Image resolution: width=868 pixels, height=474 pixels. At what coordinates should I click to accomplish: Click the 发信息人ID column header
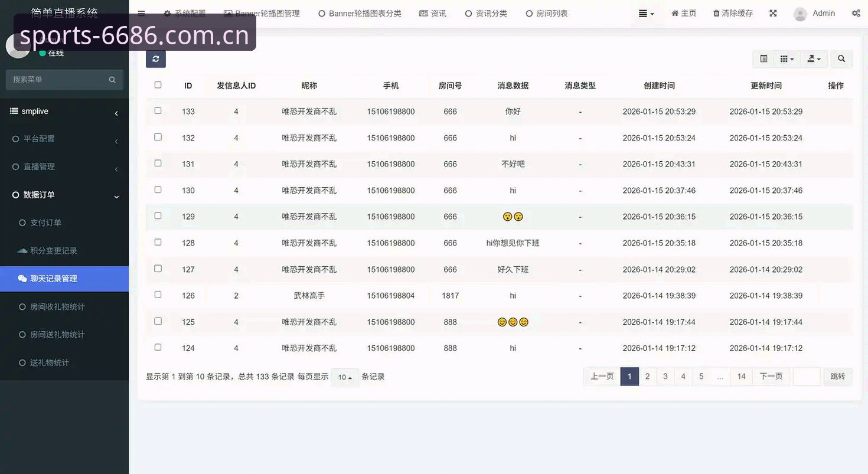[x=236, y=86]
